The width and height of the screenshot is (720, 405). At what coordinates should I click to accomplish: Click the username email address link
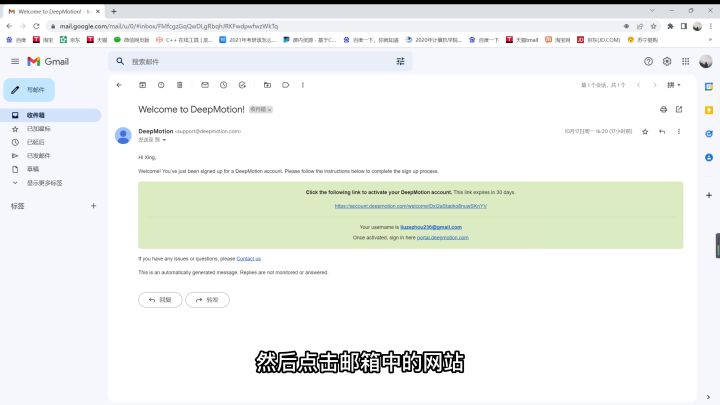[x=431, y=227]
